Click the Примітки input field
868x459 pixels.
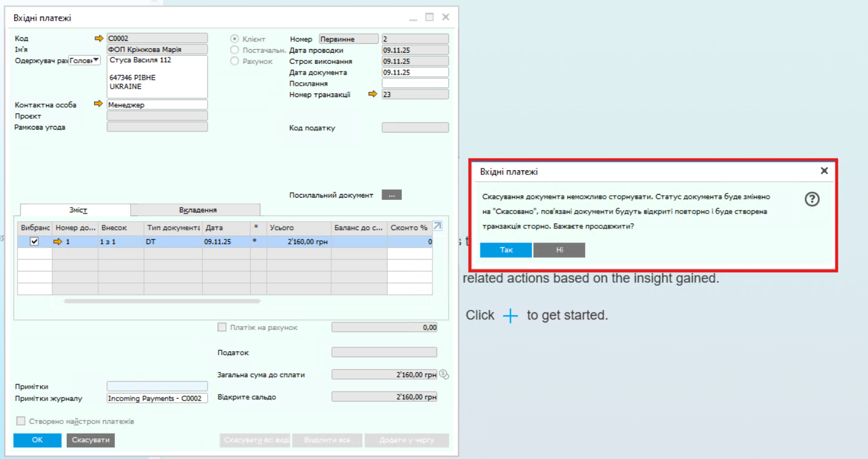point(157,386)
